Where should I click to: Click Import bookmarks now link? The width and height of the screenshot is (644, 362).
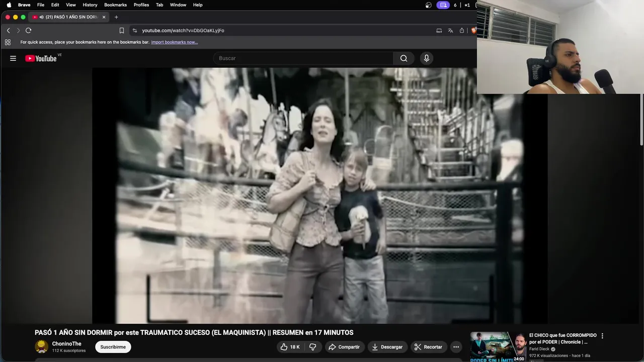pyautogui.click(x=175, y=42)
